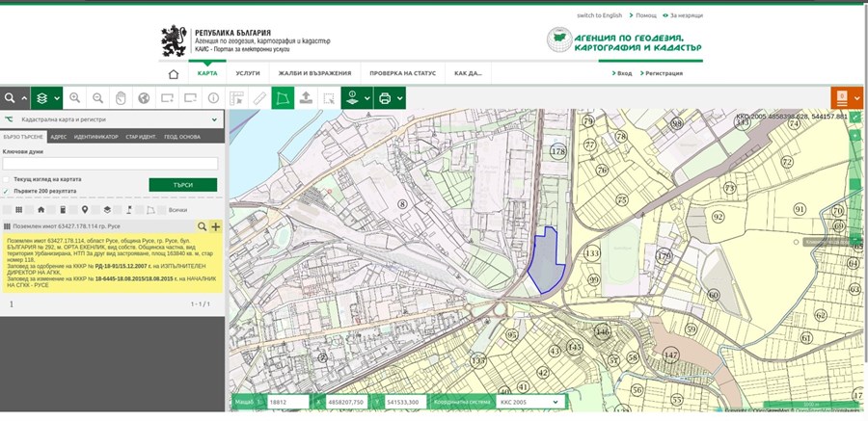868x421 pixels.
Task: Click the green polygon drawing tool
Action: tap(283, 98)
